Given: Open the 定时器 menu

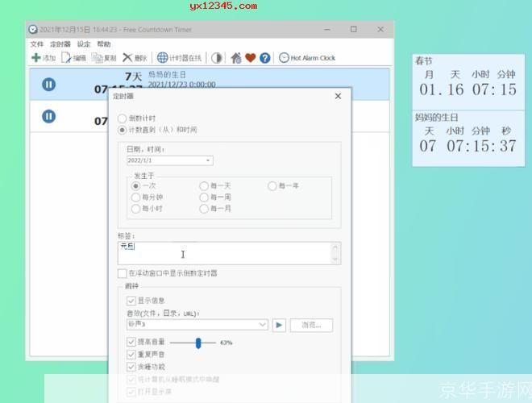Looking at the screenshot, I should (60, 44).
